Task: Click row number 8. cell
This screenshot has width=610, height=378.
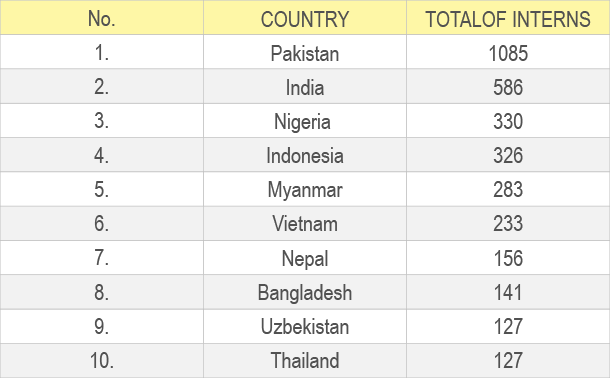Action: pyautogui.click(x=102, y=292)
